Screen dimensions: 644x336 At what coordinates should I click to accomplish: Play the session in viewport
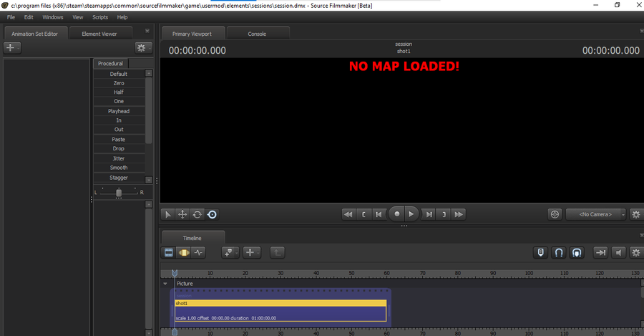411,214
